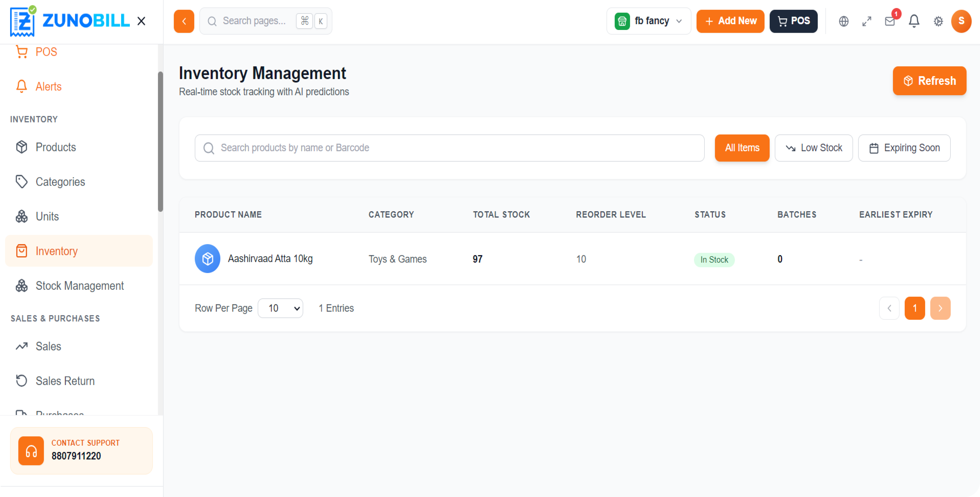Image resolution: width=980 pixels, height=497 pixels.
Task: Toggle fullscreen with the expand arrows icon
Action: click(x=867, y=21)
